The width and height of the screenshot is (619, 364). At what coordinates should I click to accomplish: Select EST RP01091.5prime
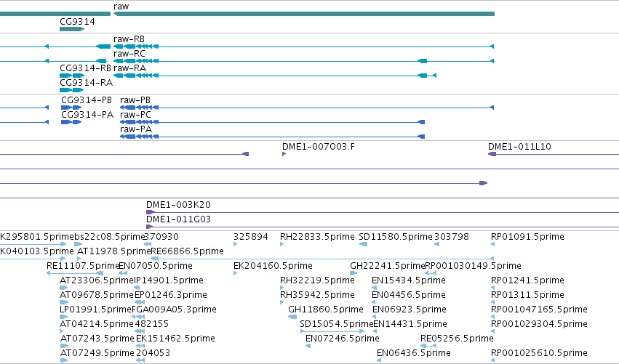coord(527,237)
